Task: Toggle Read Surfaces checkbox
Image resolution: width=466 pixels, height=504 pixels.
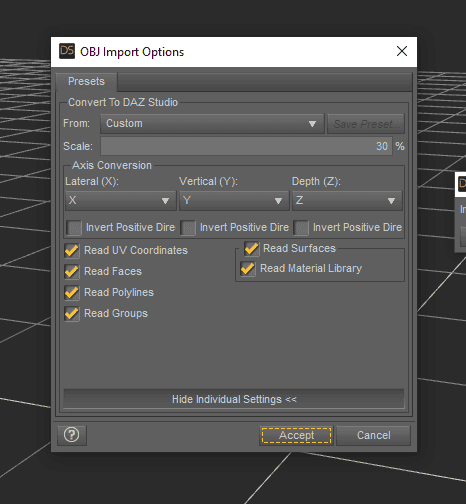Action: pos(251,249)
